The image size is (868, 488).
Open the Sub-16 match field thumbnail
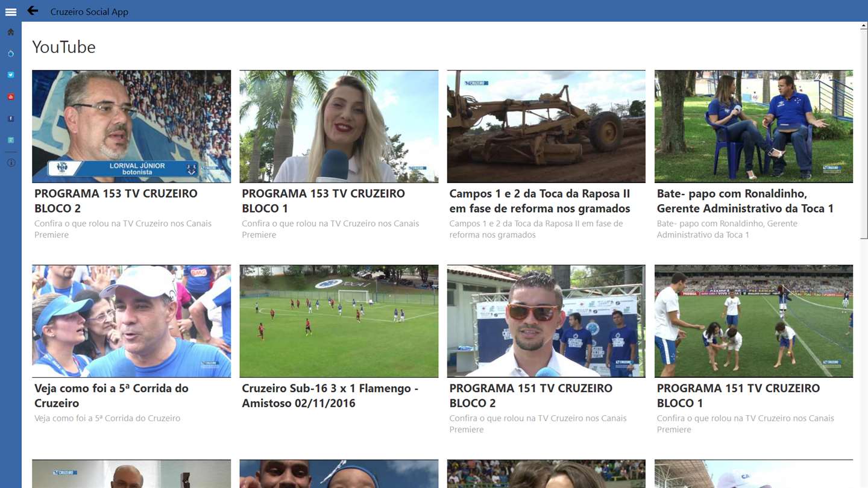click(x=339, y=321)
